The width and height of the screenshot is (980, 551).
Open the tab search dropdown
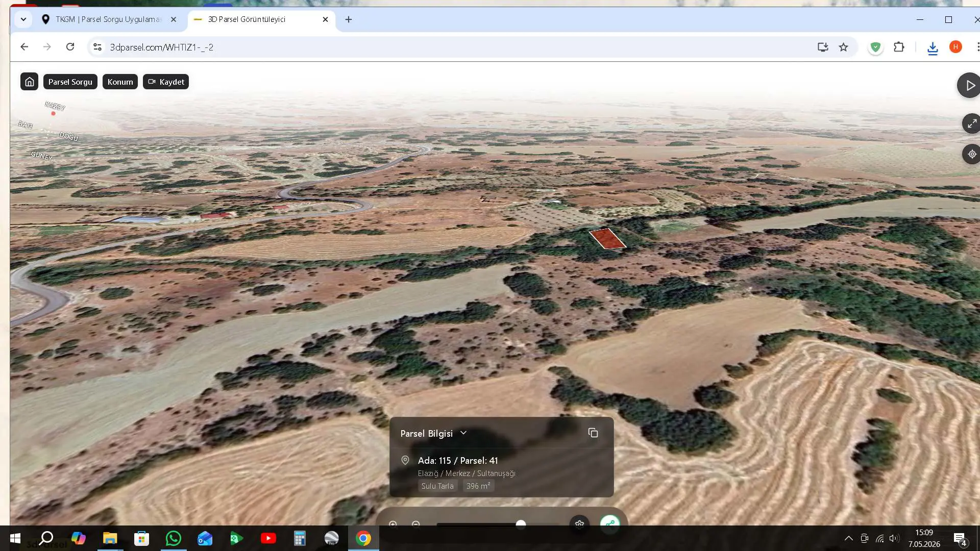(23, 19)
